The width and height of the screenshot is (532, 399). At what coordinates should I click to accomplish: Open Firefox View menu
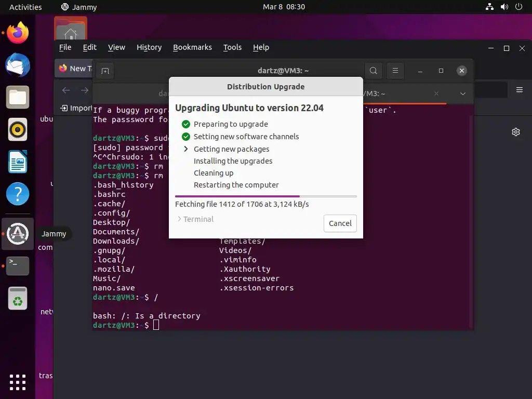(x=116, y=47)
